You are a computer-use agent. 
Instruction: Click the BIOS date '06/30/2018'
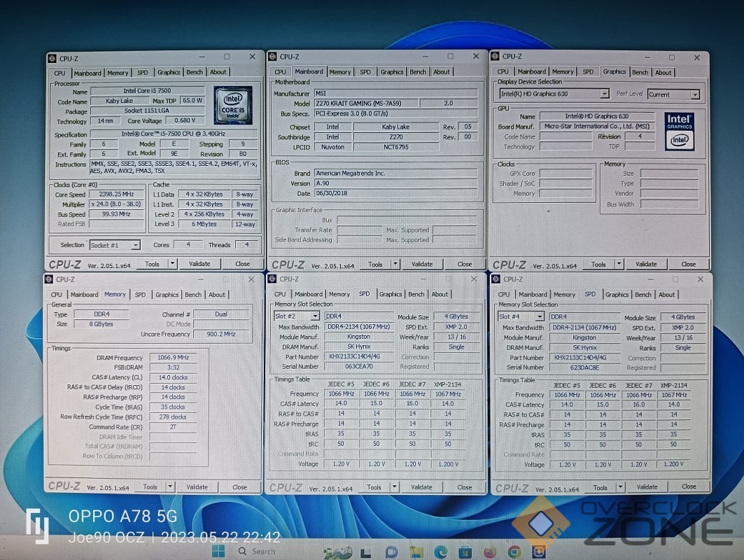pyautogui.click(x=395, y=193)
